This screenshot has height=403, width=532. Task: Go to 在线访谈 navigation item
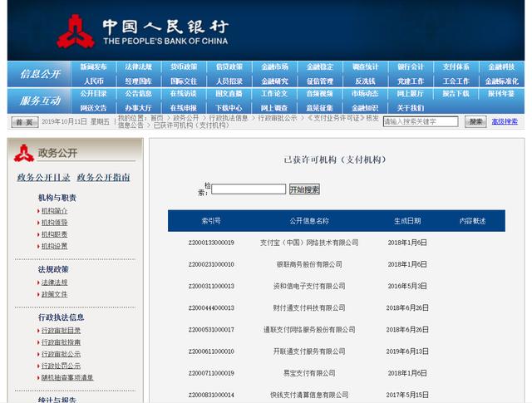pyautogui.click(x=184, y=94)
